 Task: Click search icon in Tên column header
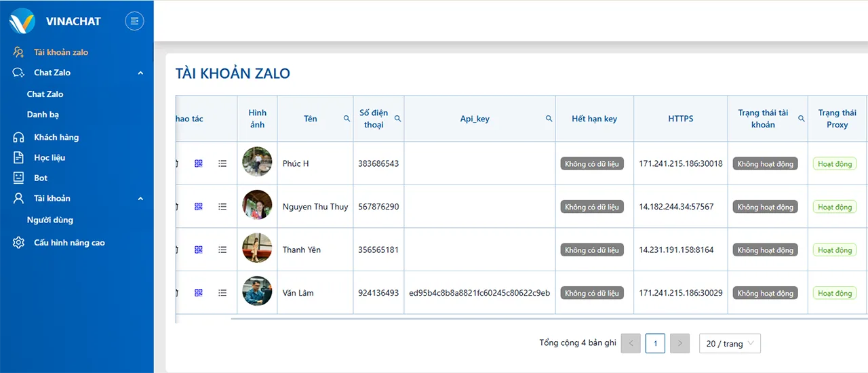(x=347, y=119)
